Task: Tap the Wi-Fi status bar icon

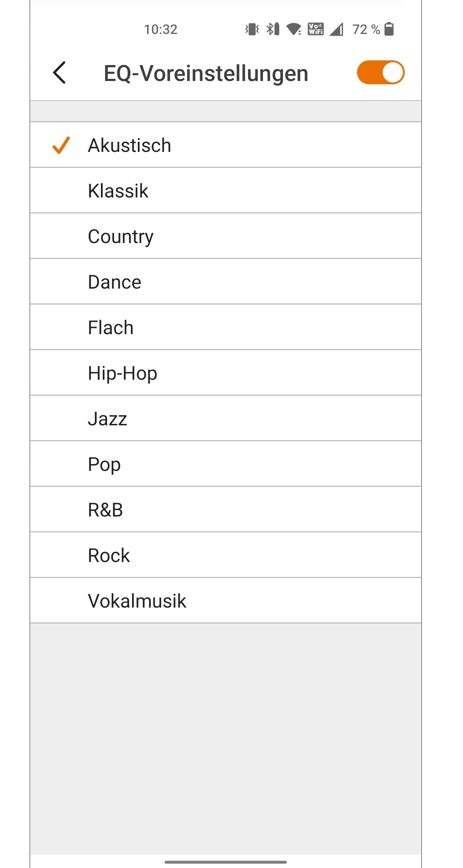Action: [x=294, y=29]
